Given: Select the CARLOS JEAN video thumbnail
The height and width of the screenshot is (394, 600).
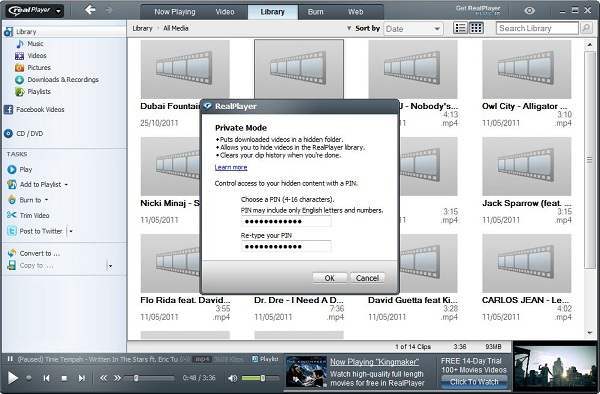Looking at the screenshot, I should [x=527, y=264].
